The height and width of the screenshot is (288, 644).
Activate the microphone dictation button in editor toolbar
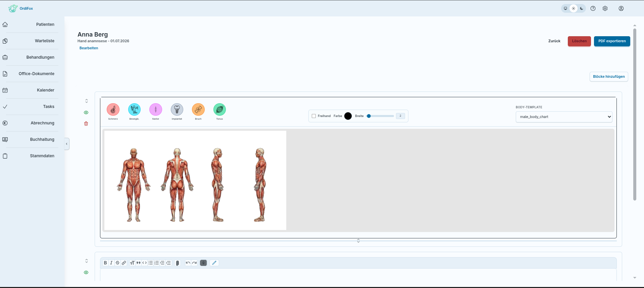[203, 263]
